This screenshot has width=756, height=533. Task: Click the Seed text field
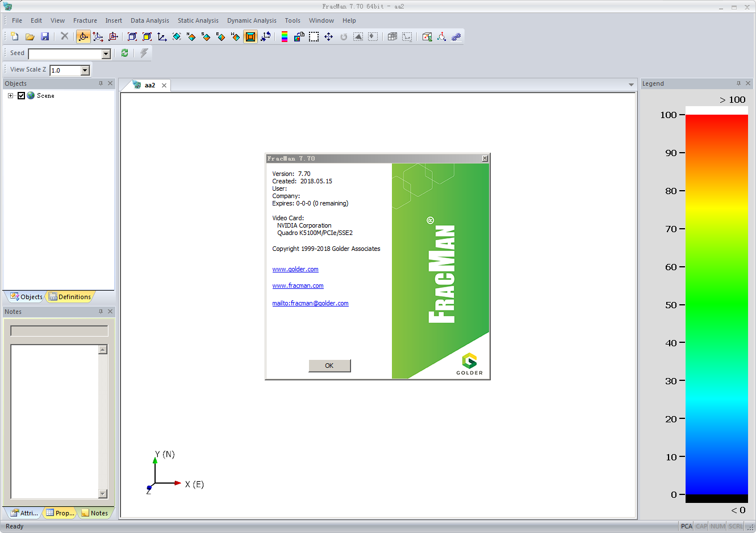65,54
